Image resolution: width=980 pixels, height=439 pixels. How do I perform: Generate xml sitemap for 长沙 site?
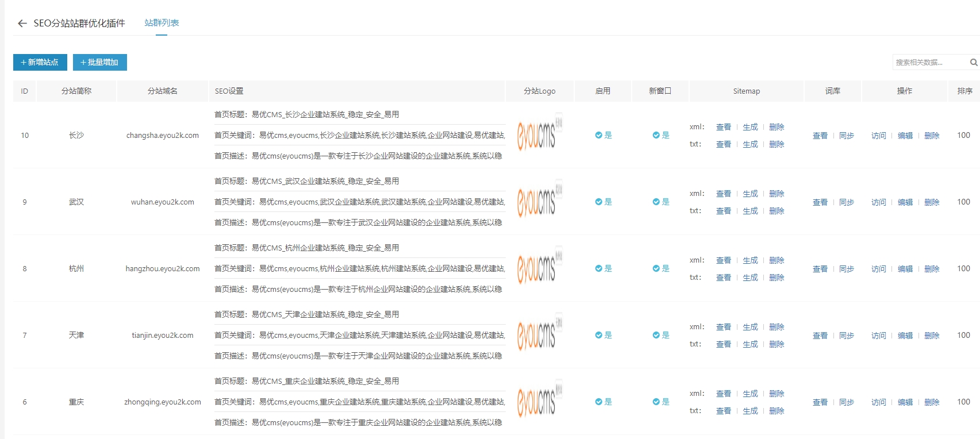tap(750, 127)
